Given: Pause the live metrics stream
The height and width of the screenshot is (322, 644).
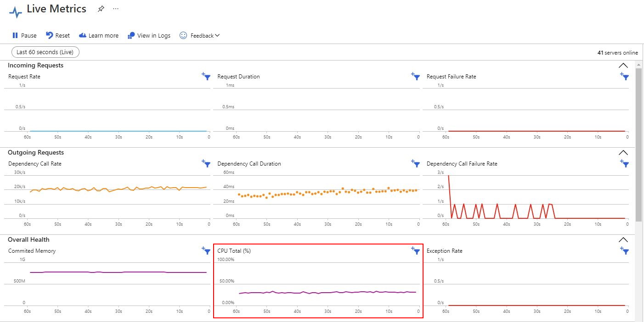Looking at the screenshot, I should (24, 35).
